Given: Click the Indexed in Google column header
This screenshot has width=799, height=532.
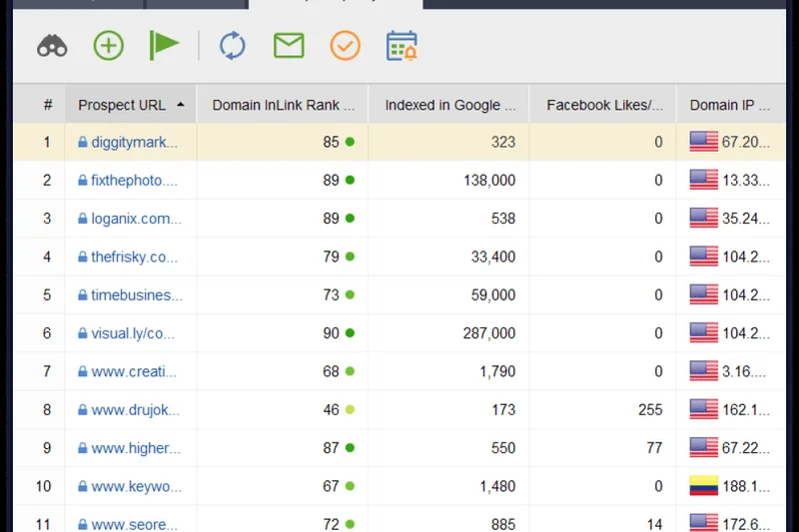Looking at the screenshot, I should coord(448,105).
